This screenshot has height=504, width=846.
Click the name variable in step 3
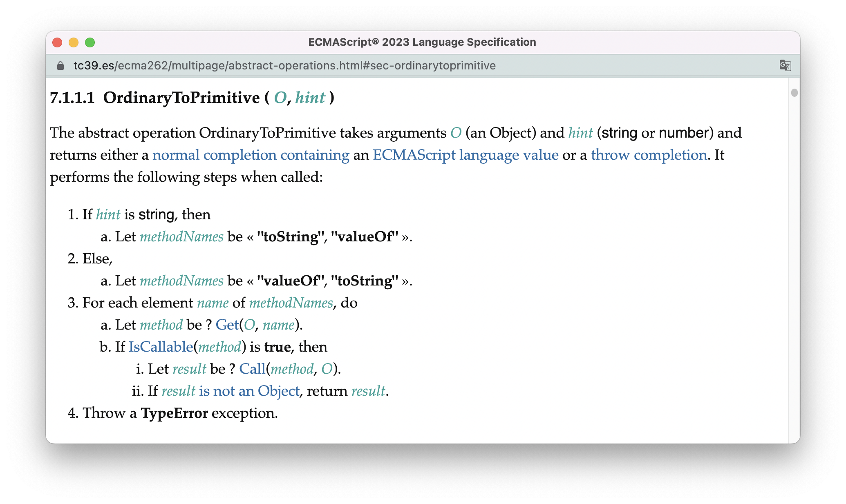[x=213, y=303]
